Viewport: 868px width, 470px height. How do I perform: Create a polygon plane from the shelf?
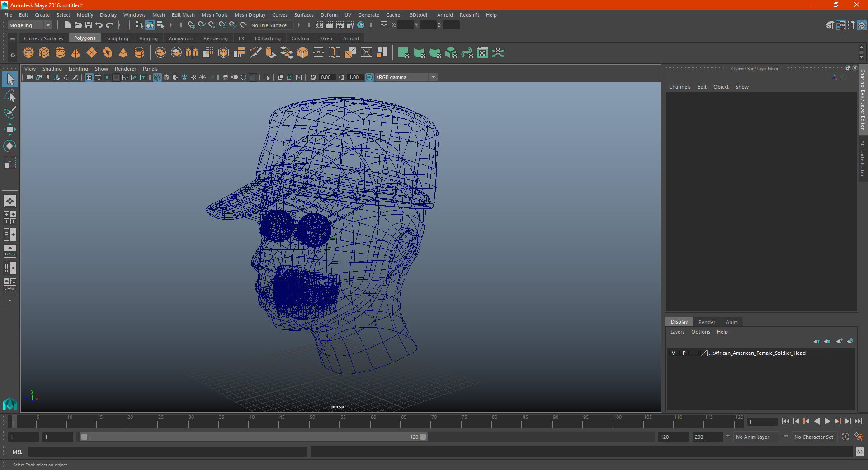(x=92, y=53)
